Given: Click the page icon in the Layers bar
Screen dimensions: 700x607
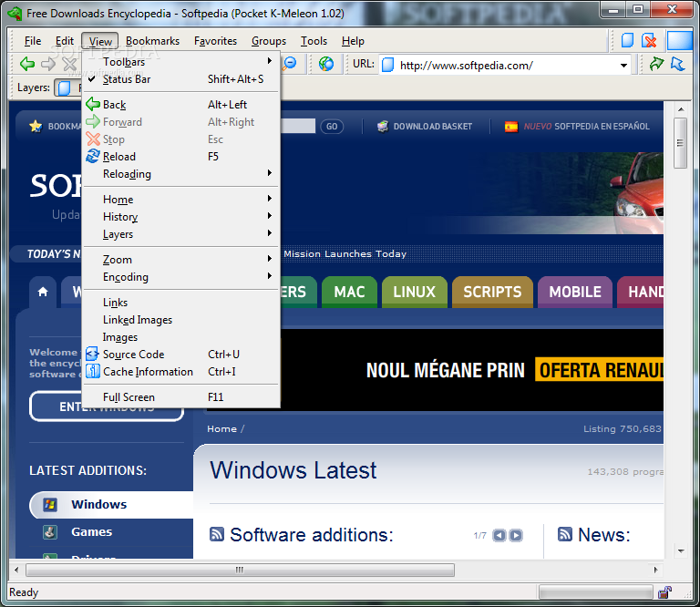Looking at the screenshot, I should (65, 87).
